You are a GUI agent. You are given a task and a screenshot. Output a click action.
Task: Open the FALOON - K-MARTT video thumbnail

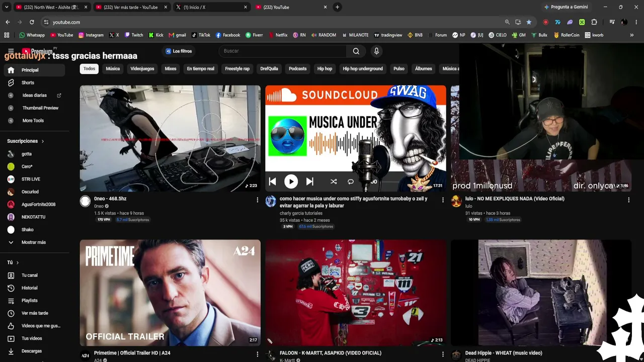tap(356, 293)
